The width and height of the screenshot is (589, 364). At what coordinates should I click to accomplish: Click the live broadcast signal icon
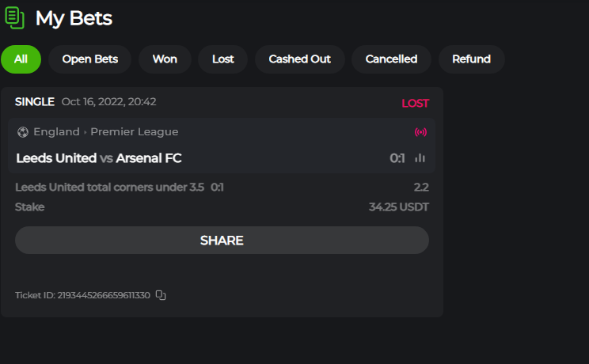pyautogui.click(x=420, y=132)
